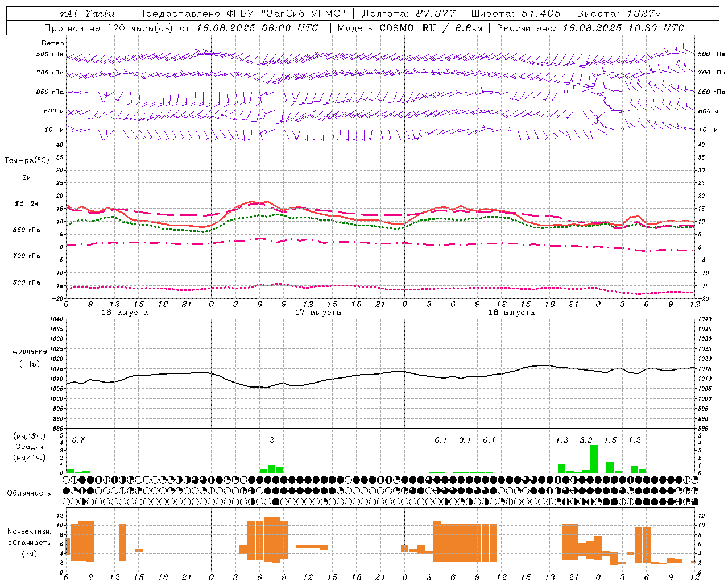Click the (мм/3ч.) unit label

29,436
